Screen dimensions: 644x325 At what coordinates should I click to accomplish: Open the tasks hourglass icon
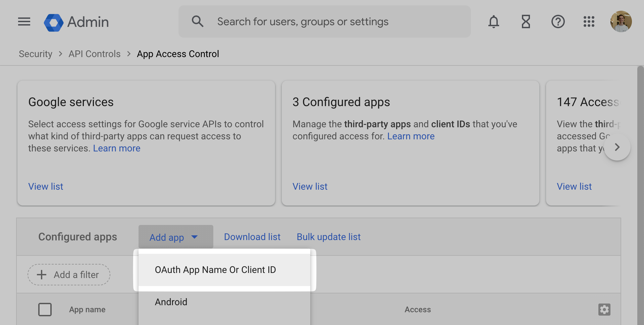(x=526, y=22)
